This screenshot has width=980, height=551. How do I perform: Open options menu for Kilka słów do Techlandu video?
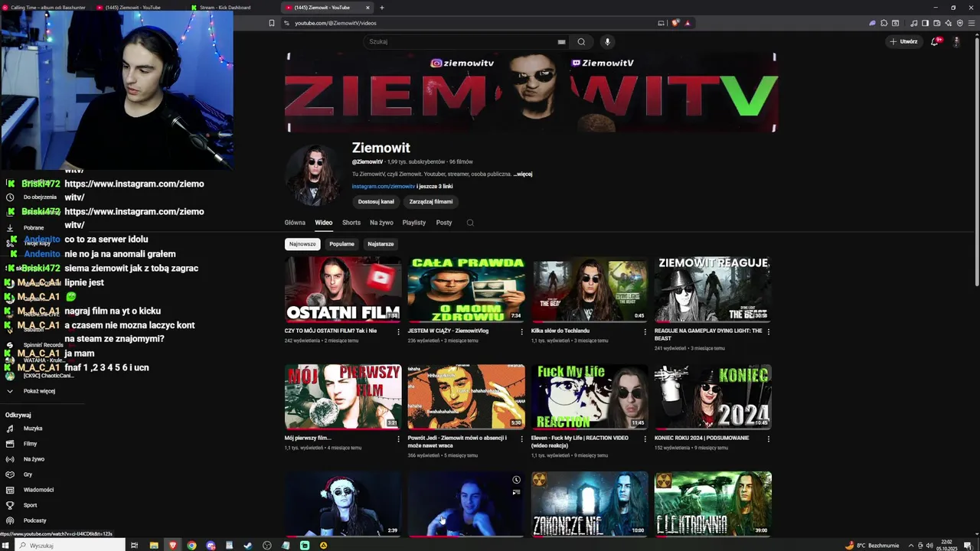pyautogui.click(x=645, y=331)
